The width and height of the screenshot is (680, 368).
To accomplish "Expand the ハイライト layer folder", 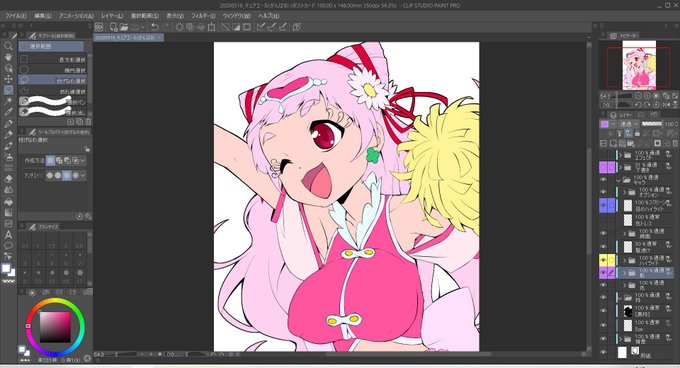I will tap(625, 260).
